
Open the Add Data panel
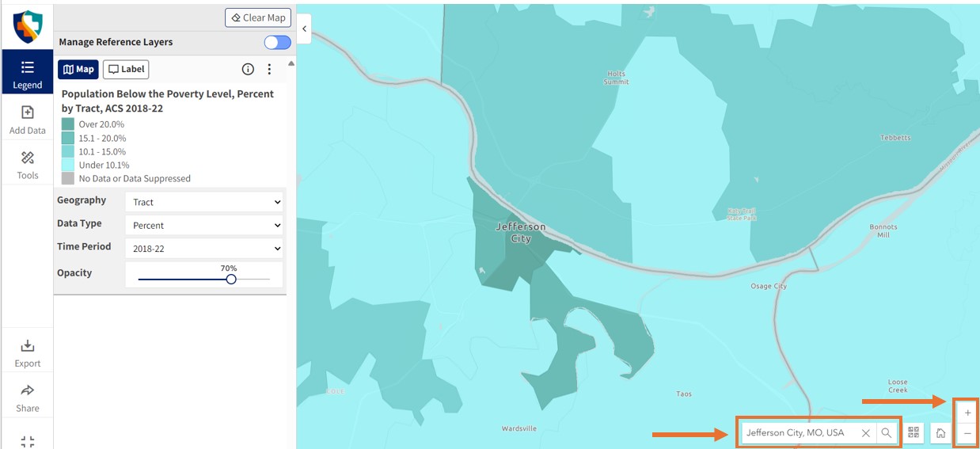(27, 119)
